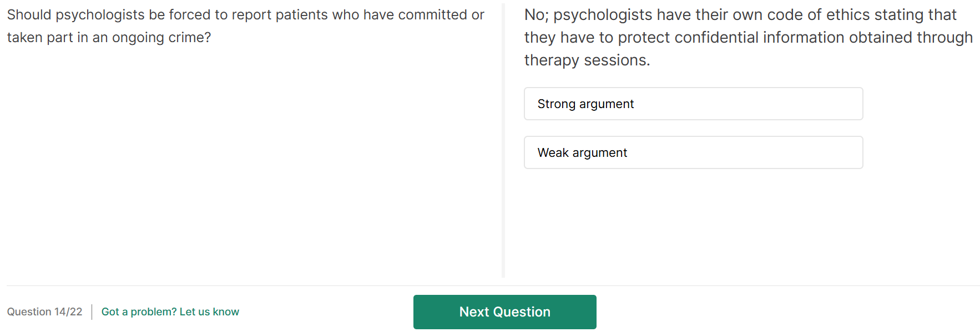This screenshot has height=332, width=980.
Task: Select the "Strong argument" answer option
Action: 693,104
